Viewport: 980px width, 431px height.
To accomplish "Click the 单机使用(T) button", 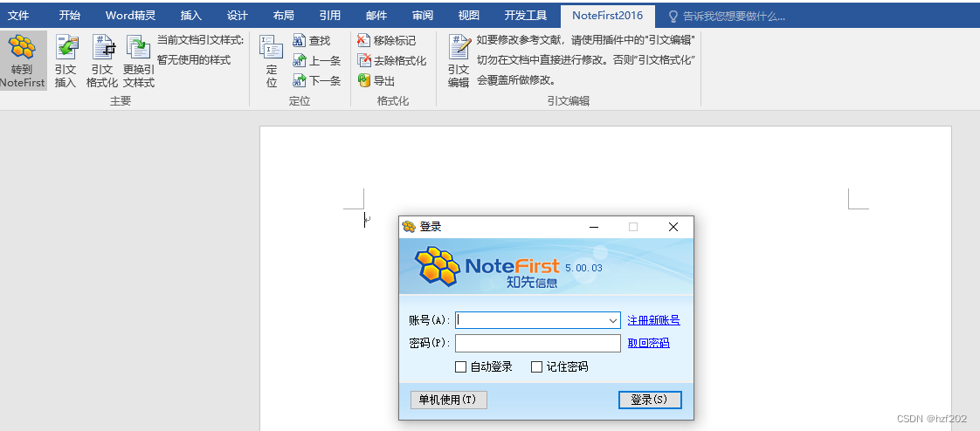I will coord(448,400).
